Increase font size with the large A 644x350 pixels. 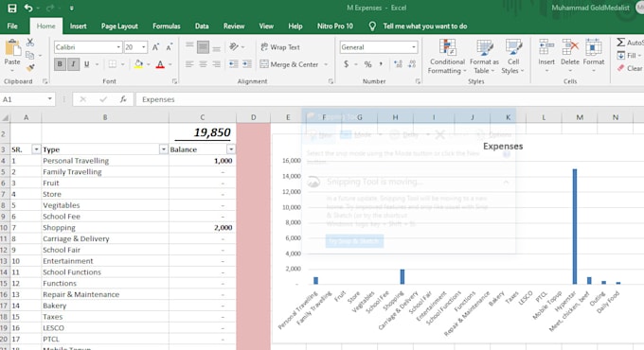pyautogui.click(x=155, y=47)
